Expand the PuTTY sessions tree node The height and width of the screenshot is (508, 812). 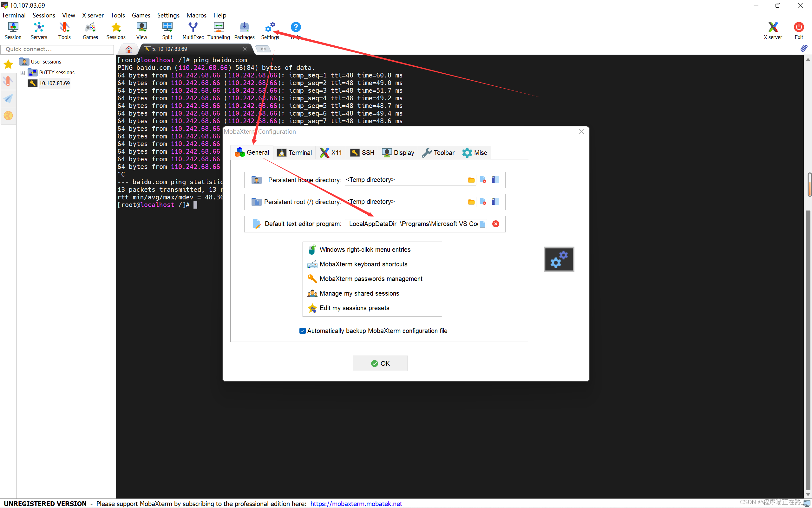click(x=23, y=73)
